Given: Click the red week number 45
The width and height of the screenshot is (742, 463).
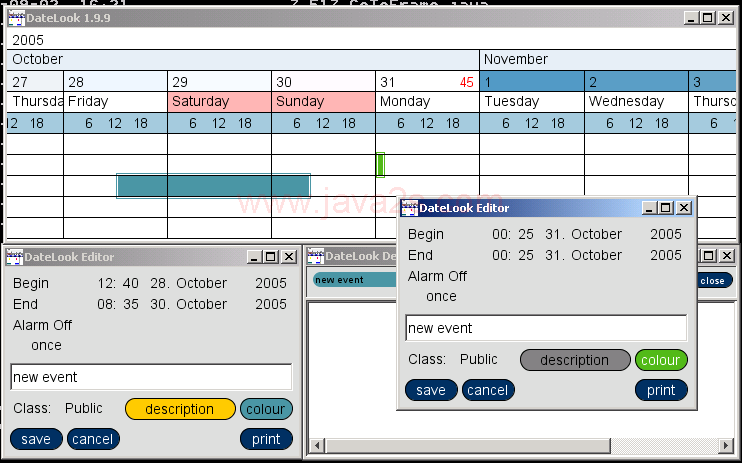Looking at the screenshot, I should tap(467, 82).
